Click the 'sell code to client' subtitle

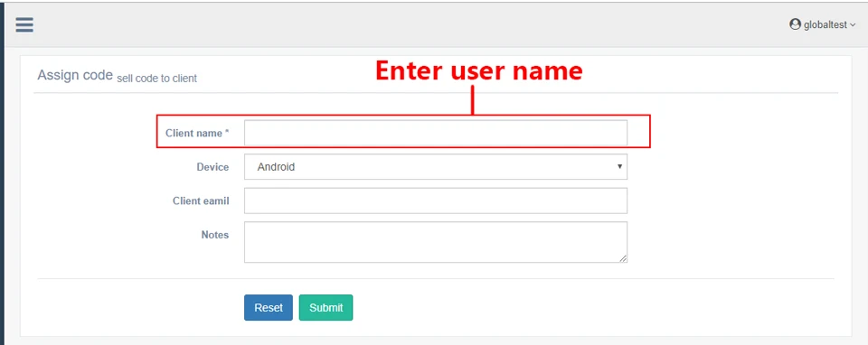(x=156, y=79)
